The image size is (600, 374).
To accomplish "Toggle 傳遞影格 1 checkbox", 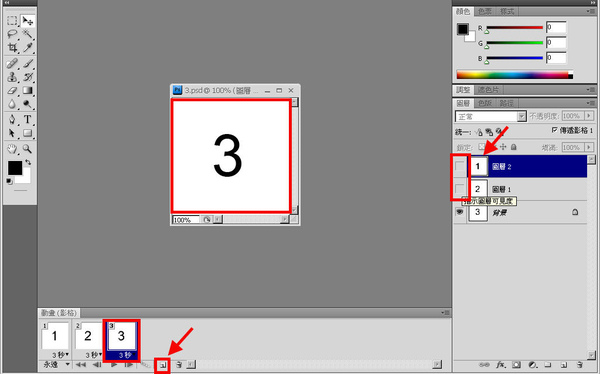I will [554, 130].
